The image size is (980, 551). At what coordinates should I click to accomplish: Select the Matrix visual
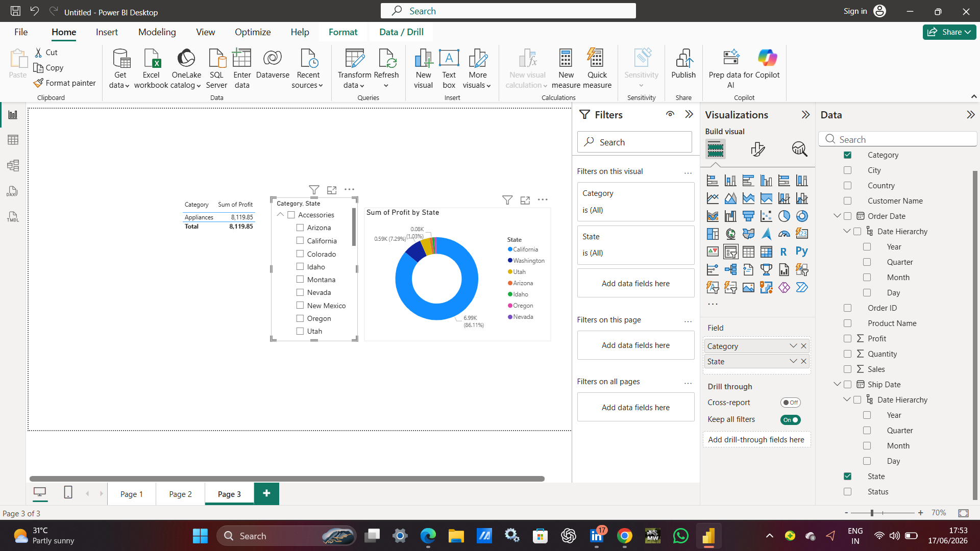(x=766, y=252)
